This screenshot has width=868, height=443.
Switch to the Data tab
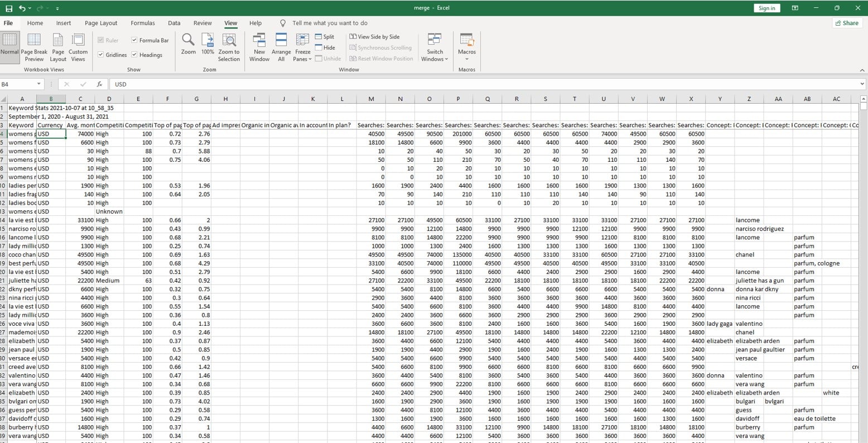(x=174, y=23)
